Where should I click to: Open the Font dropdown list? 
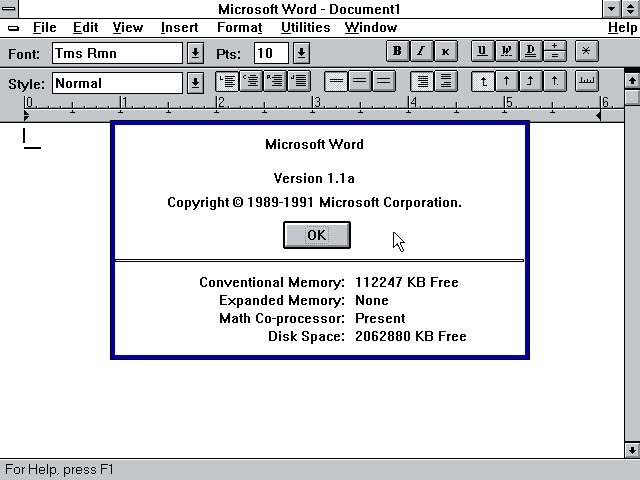click(x=196, y=53)
